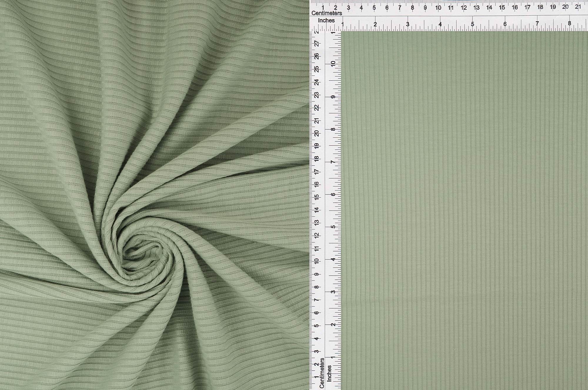Click the 7 inch mark on vertical ruler
This screenshot has height=390, width=588.
(x=333, y=162)
